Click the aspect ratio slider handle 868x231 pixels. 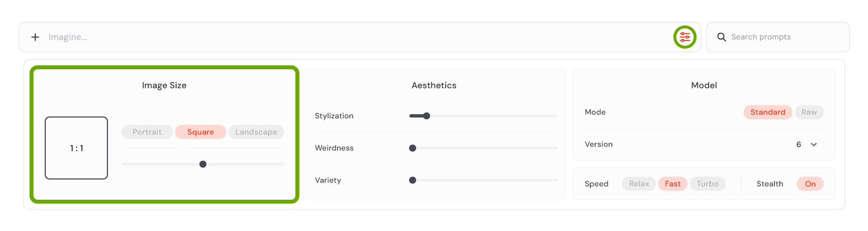click(203, 164)
